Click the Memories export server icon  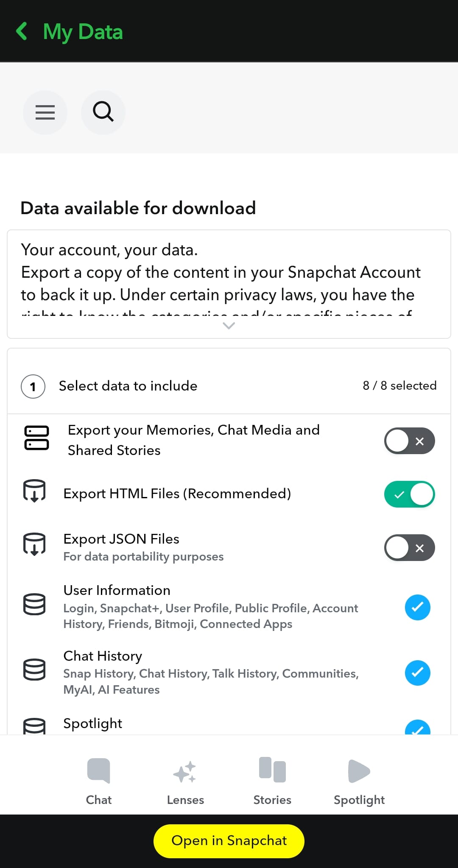(x=36, y=439)
